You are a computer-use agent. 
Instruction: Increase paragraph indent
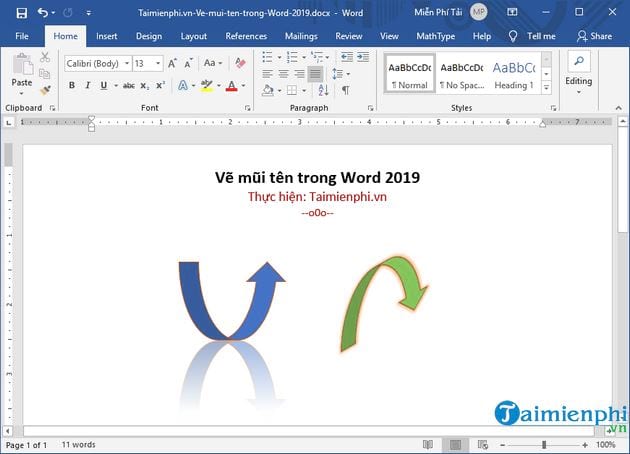tap(363, 57)
